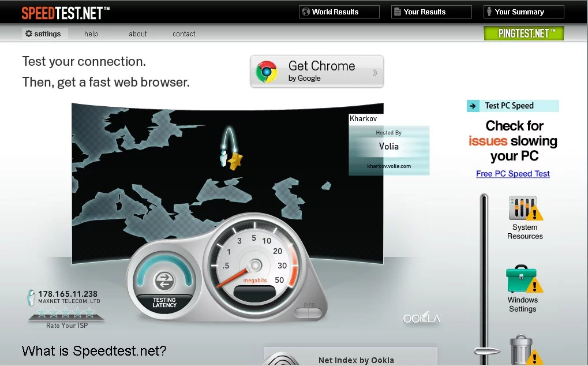
Task: Click the megabits speedometer dial
Action: [255, 265]
